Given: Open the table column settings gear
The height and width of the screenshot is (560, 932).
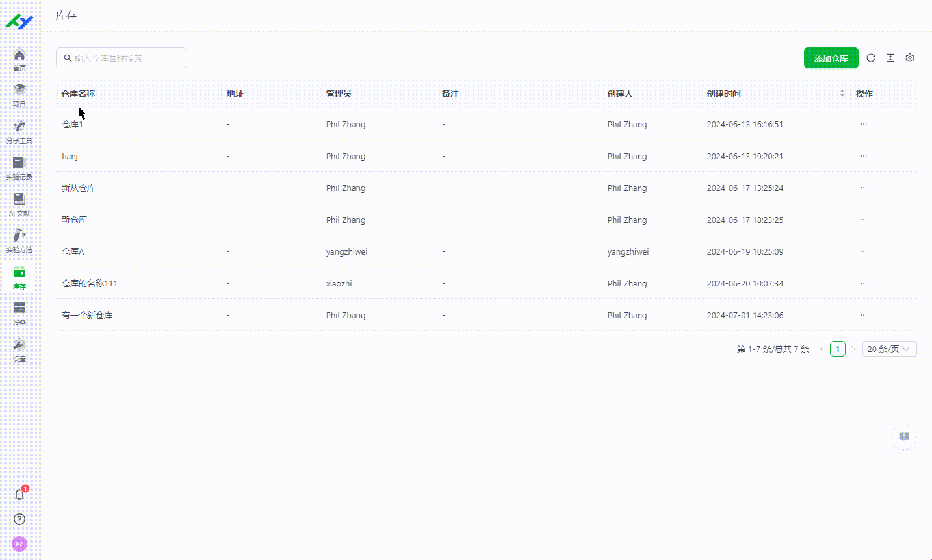Looking at the screenshot, I should [x=910, y=58].
